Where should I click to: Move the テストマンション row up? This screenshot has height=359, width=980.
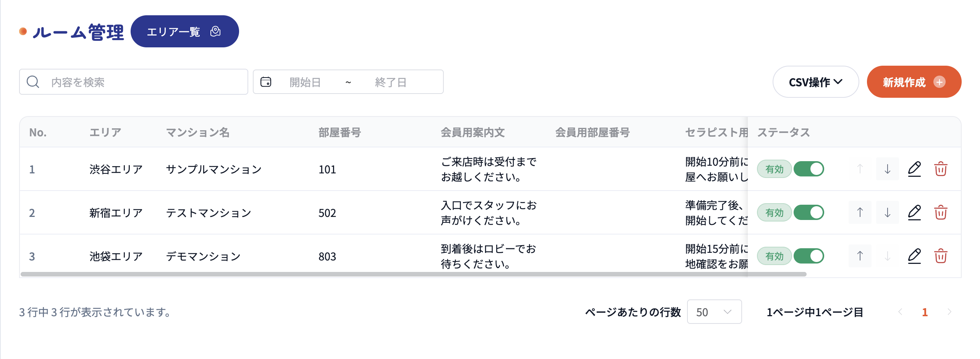point(860,212)
